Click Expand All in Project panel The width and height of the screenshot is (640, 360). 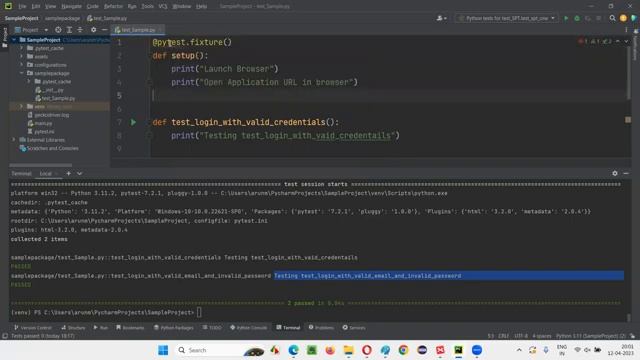tap(69, 30)
